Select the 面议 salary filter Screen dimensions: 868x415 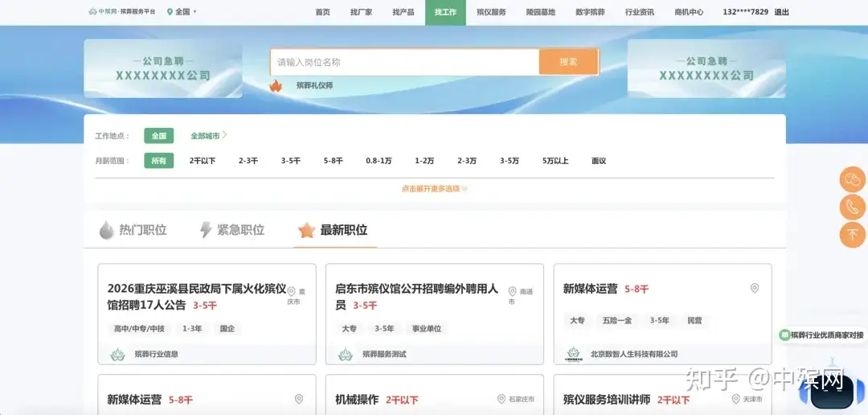[x=599, y=161]
